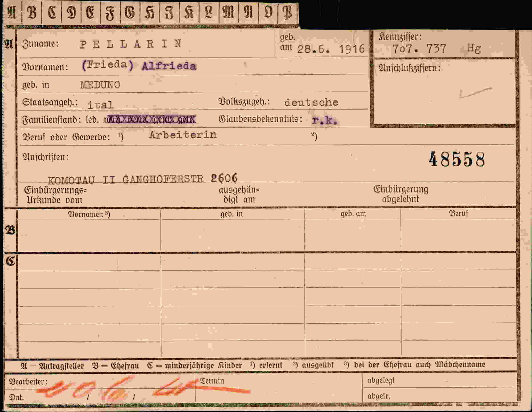Click the letter C index tab at top

pyautogui.click(x=52, y=13)
